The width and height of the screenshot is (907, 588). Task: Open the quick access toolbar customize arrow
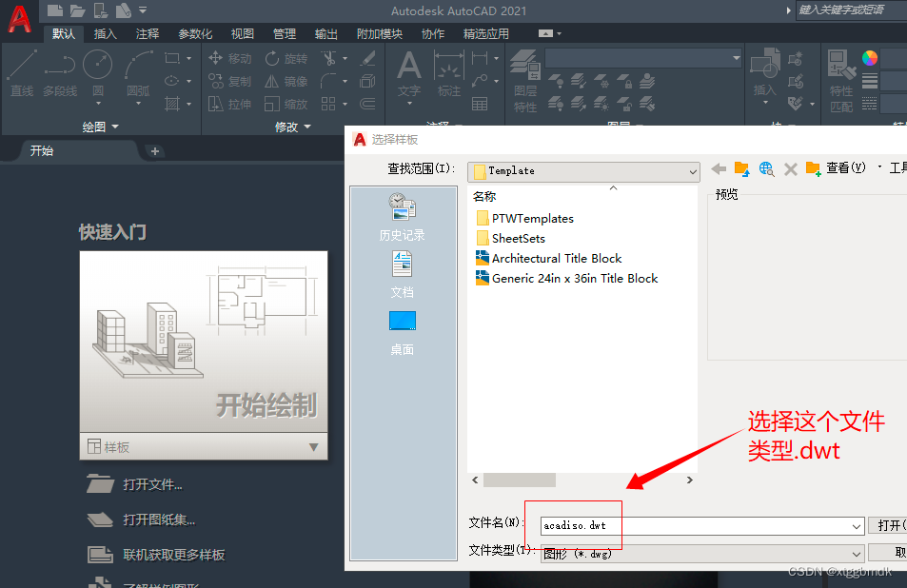(143, 10)
